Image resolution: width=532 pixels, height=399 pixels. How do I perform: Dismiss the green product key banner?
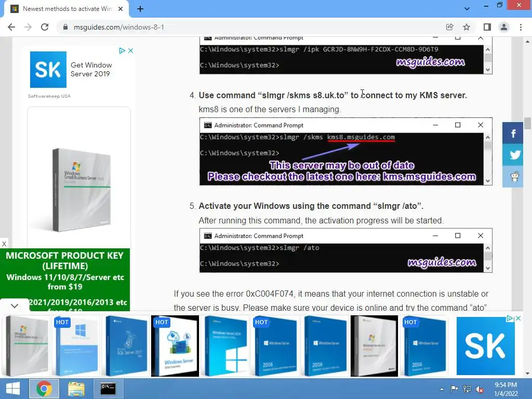pos(4,244)
